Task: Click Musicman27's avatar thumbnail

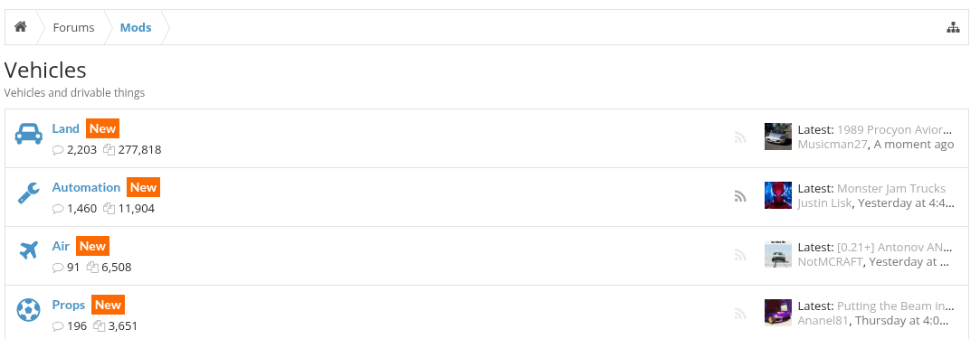Action: point(778,137)
